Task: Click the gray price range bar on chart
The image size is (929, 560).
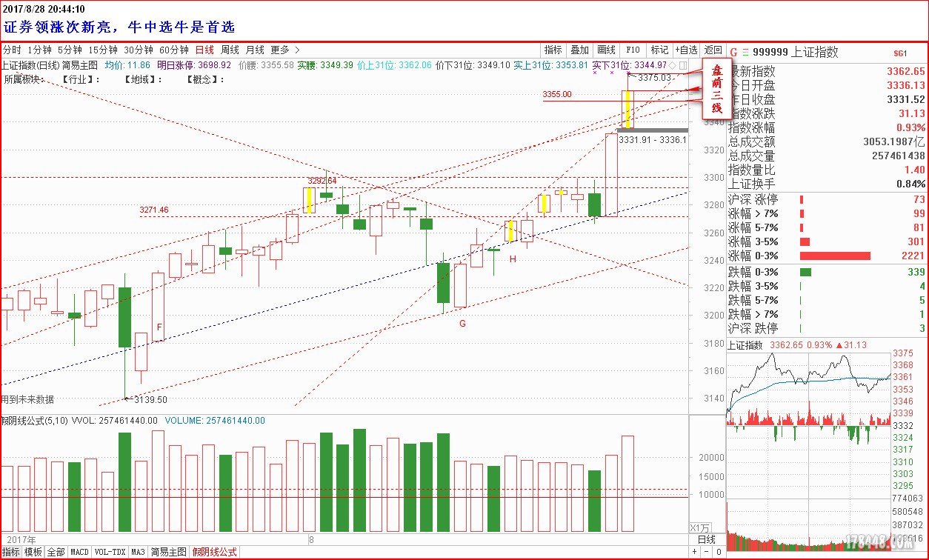Action: coord(652,130)
